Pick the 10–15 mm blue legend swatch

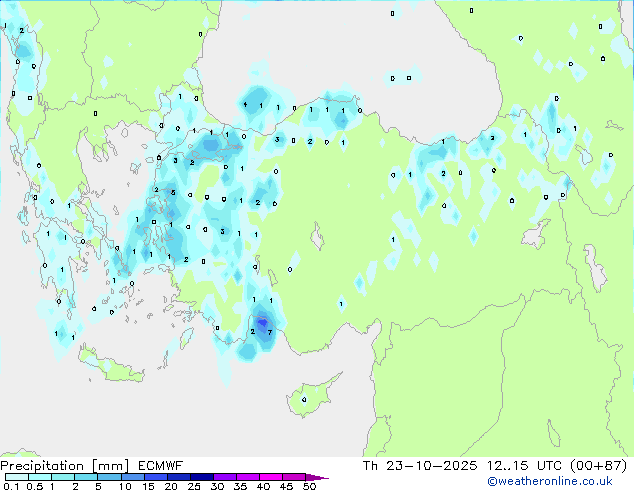(x=132, y=477)
